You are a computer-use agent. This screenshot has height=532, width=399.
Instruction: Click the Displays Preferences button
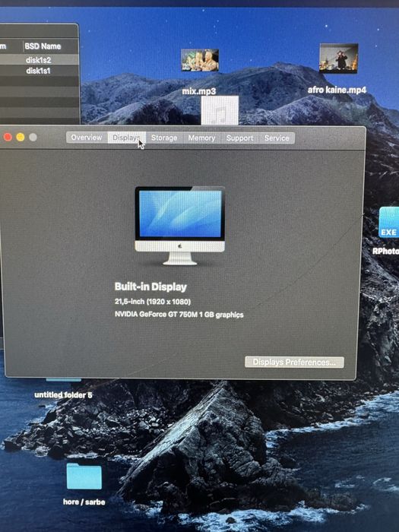[x=294, y=362]
